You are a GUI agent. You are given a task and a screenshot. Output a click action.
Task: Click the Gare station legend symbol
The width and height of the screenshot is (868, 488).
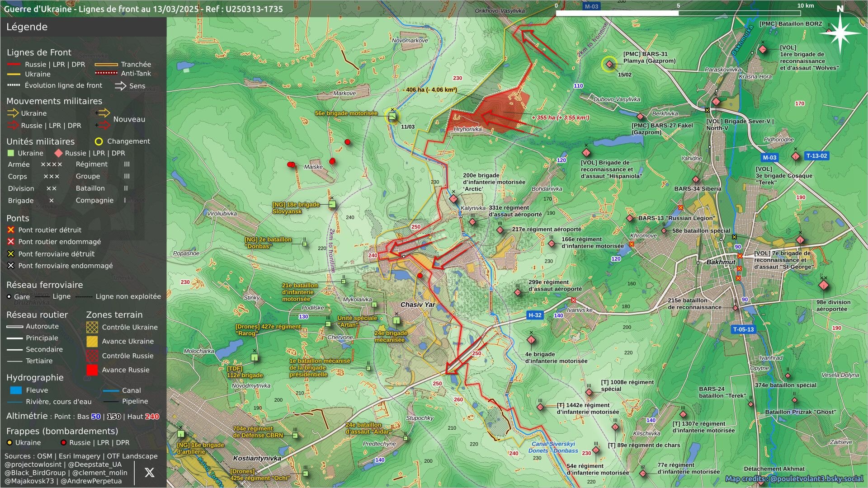[9, 297]
